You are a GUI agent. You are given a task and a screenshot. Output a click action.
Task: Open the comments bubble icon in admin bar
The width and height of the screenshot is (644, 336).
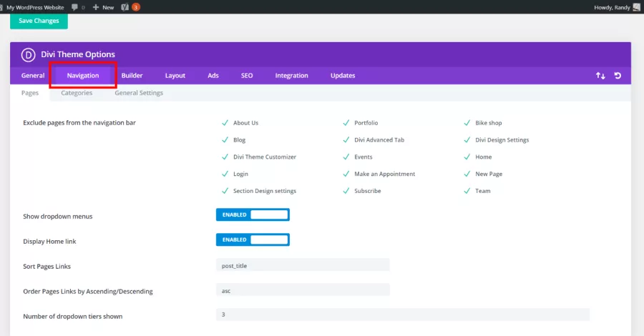[x=74, y=7]
